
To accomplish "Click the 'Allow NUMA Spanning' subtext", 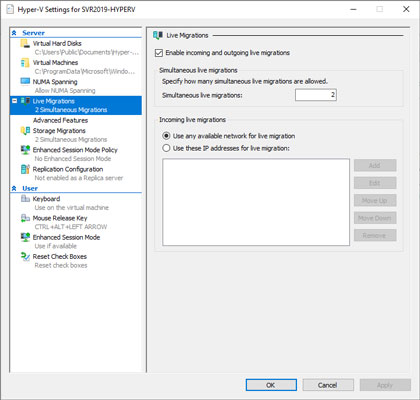I will click(65, 91).
